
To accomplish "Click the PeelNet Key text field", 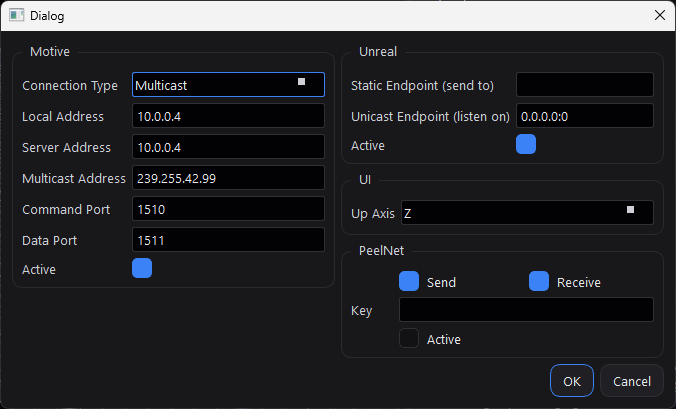I will point(526,310).
